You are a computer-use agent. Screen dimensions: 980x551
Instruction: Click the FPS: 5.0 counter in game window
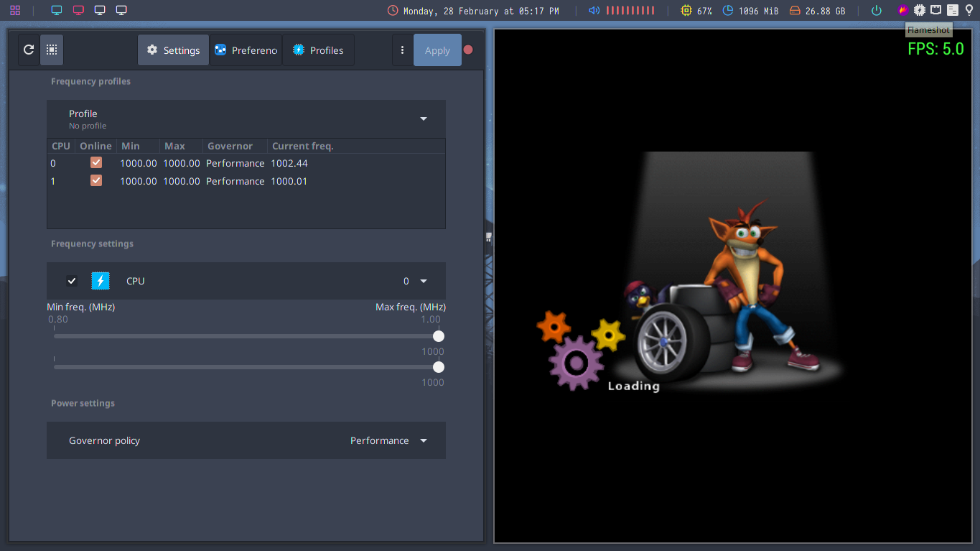coord(935,49)
